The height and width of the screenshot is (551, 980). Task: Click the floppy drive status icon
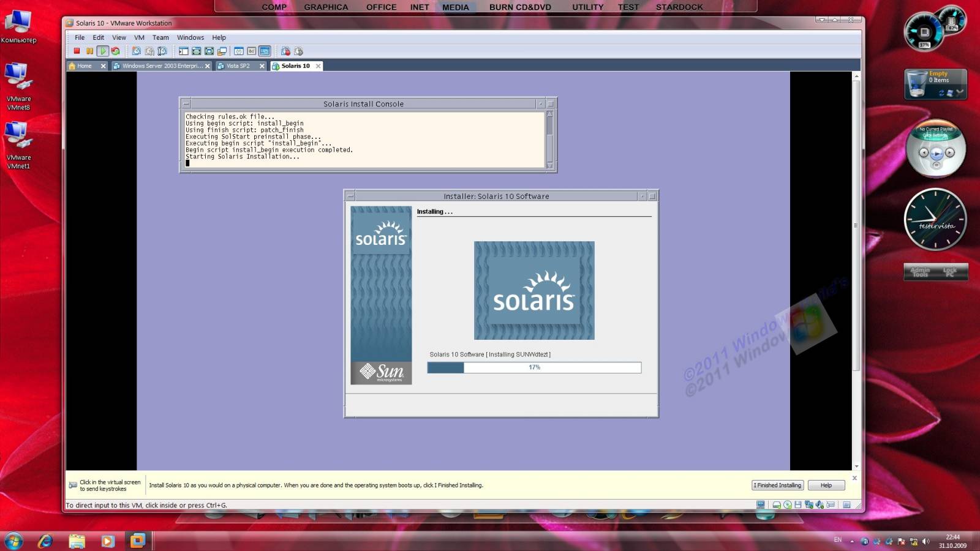tap(798, 505)
